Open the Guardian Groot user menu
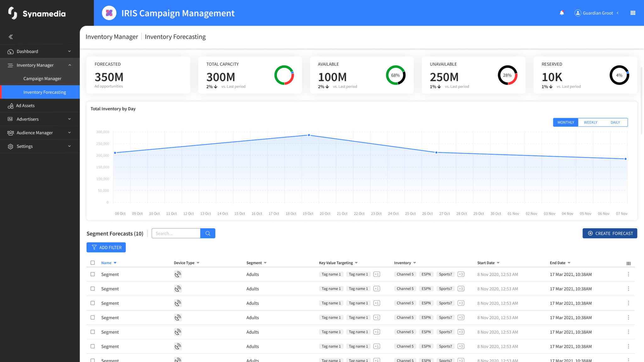The width and height of the screenshot is (644, 362). [x=597, y=13]
